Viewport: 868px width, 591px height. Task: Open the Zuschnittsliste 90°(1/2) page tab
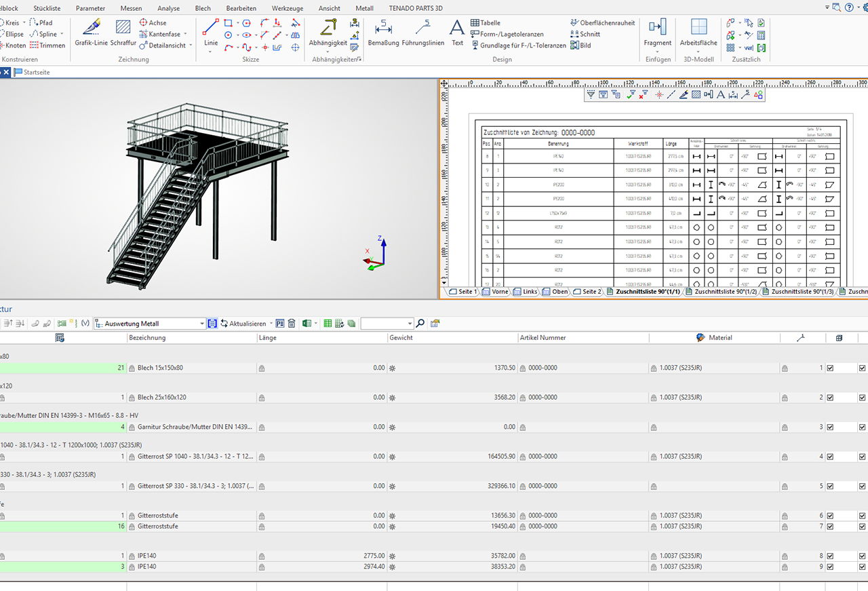click(721, 292)
